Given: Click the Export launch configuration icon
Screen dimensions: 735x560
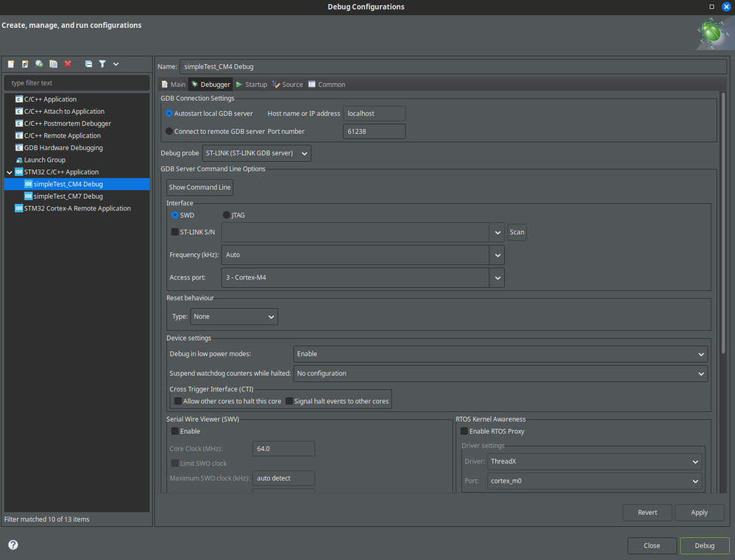Looking at the screenshot, I should [39, 64].
